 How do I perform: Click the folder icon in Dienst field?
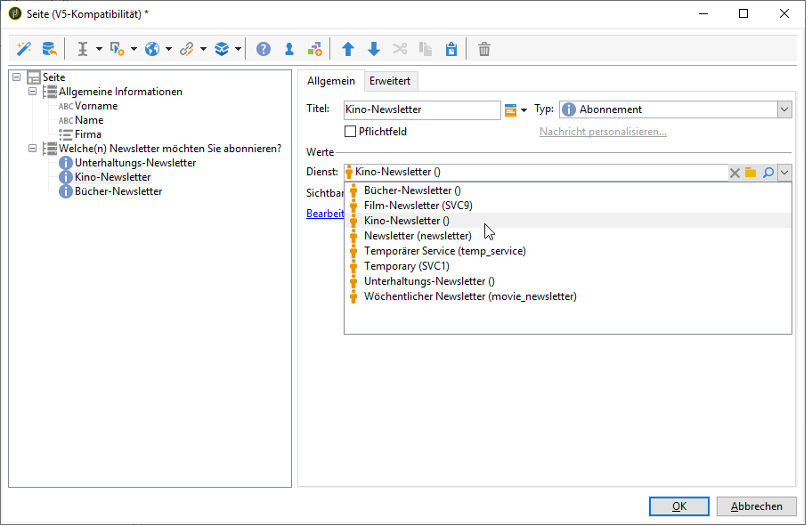click(751, 173)
